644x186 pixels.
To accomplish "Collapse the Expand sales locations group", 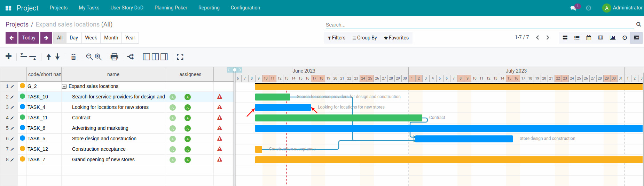I will click(64, 87).
